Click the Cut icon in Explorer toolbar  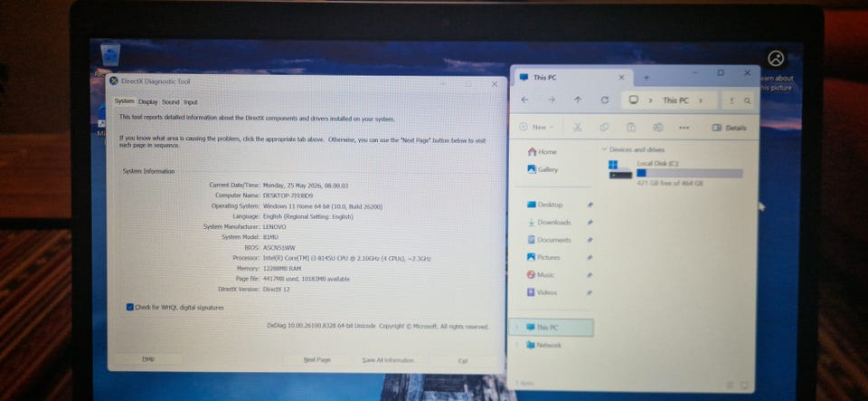(578, 128)
